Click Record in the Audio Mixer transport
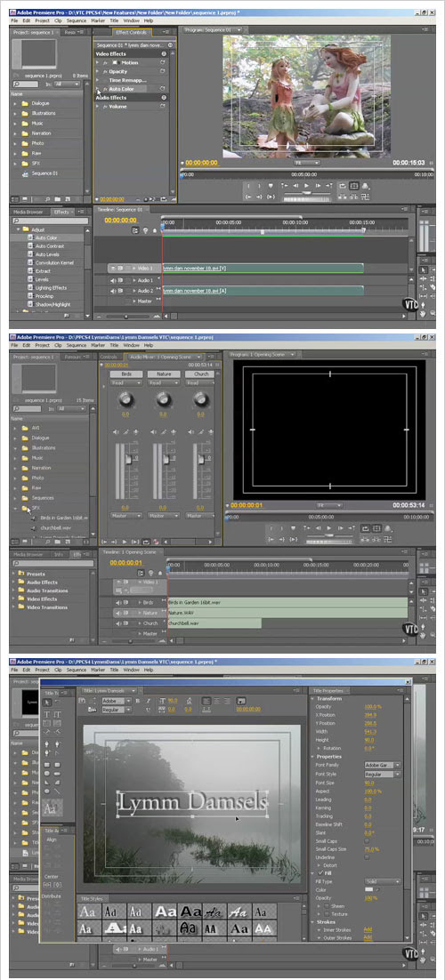 click(x=155, y=542)
